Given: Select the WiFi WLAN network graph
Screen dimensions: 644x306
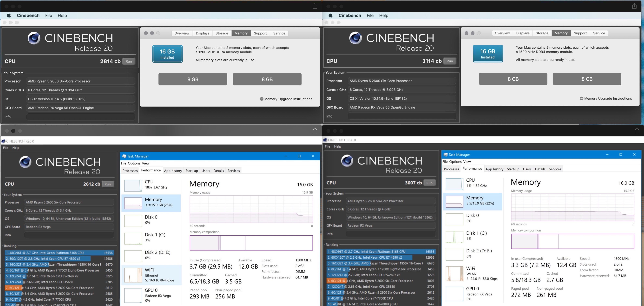Looking at the screenshot, I should pos(454,274).
